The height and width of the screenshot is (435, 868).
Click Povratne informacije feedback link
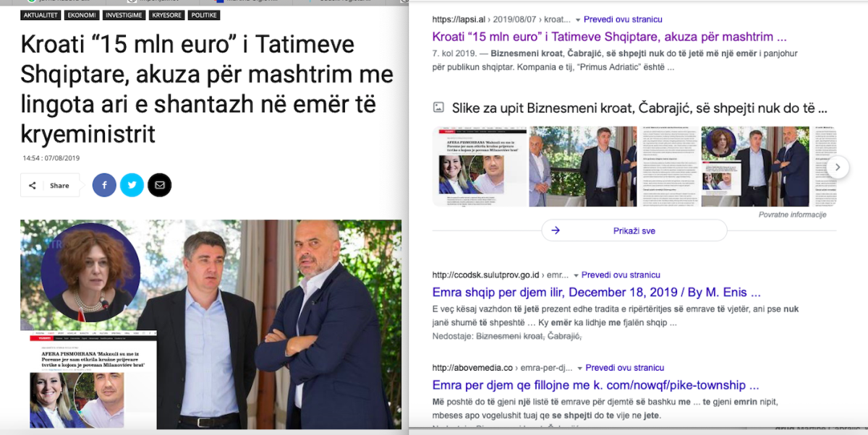(792, 215)
